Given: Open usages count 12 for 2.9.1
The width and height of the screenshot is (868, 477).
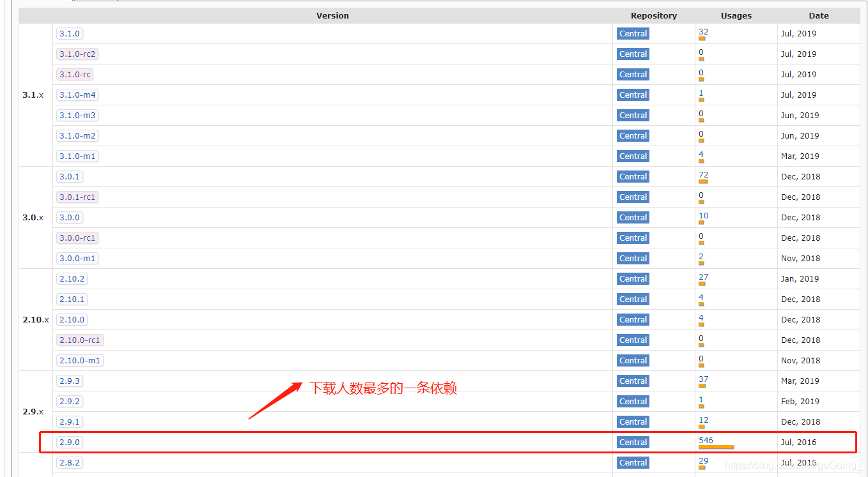Looking at the screenshot, I should [703, 420].
